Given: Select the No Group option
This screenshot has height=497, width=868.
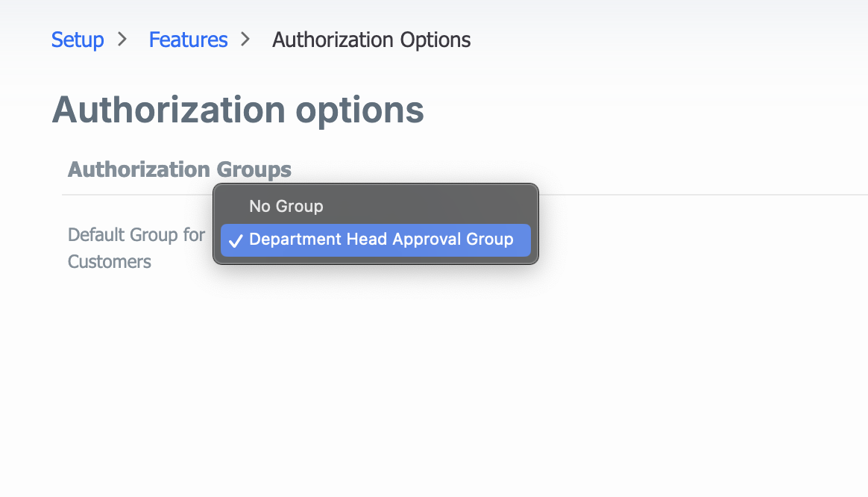Looking at the screenshot, I should point(375,206).
